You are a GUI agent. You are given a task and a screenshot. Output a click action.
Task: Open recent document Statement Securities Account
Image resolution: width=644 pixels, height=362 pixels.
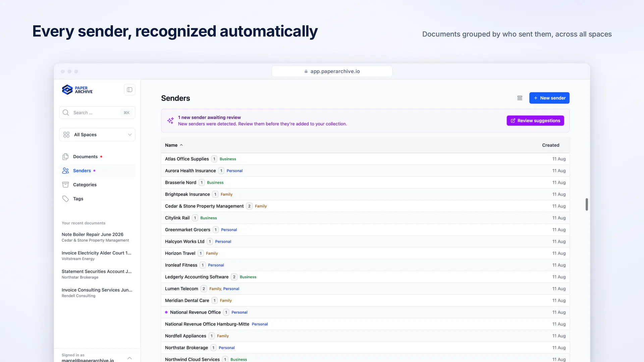pyautogui.click(x=97, y=274)
